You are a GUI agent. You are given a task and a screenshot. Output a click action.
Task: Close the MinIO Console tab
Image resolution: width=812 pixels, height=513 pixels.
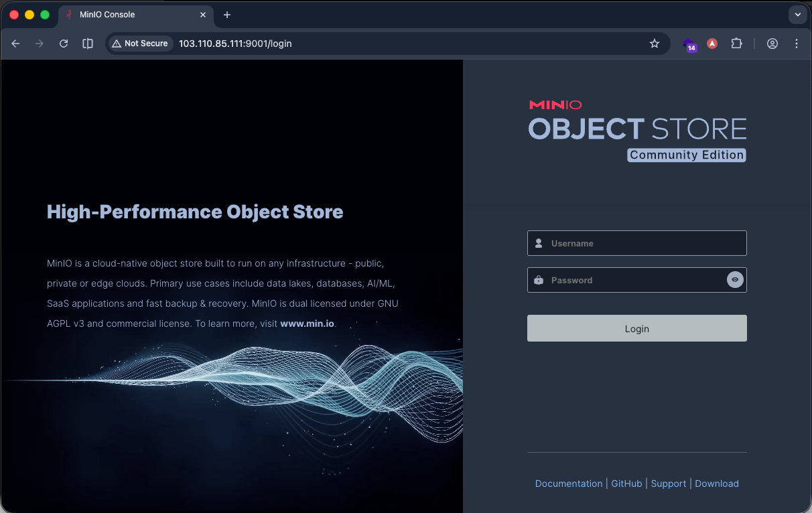[x=203, y=15]
